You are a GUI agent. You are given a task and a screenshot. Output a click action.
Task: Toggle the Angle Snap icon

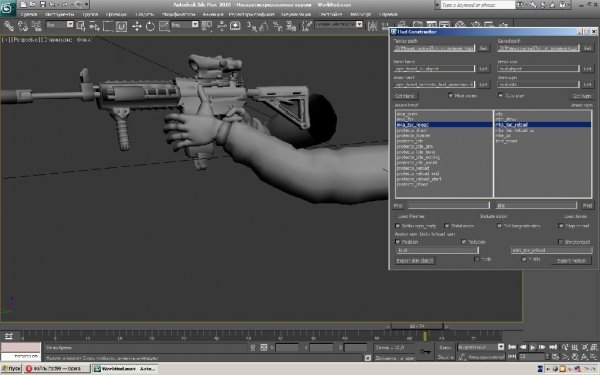264,26
